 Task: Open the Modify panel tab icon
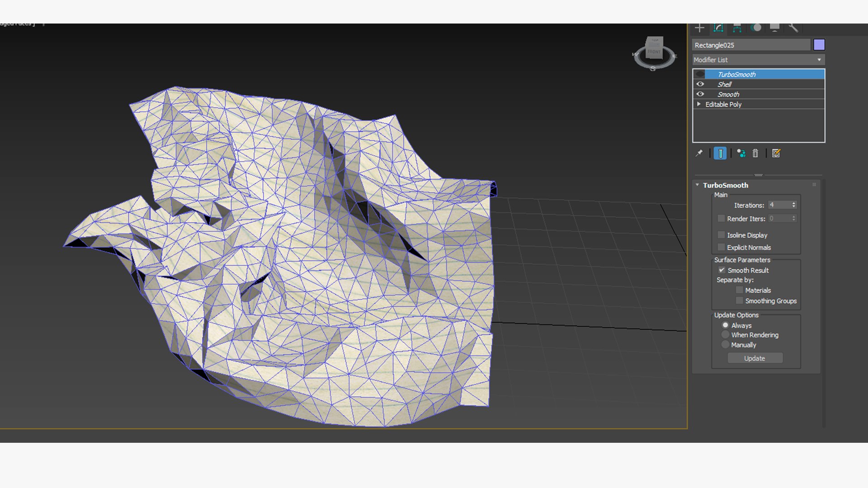[718, 28]
